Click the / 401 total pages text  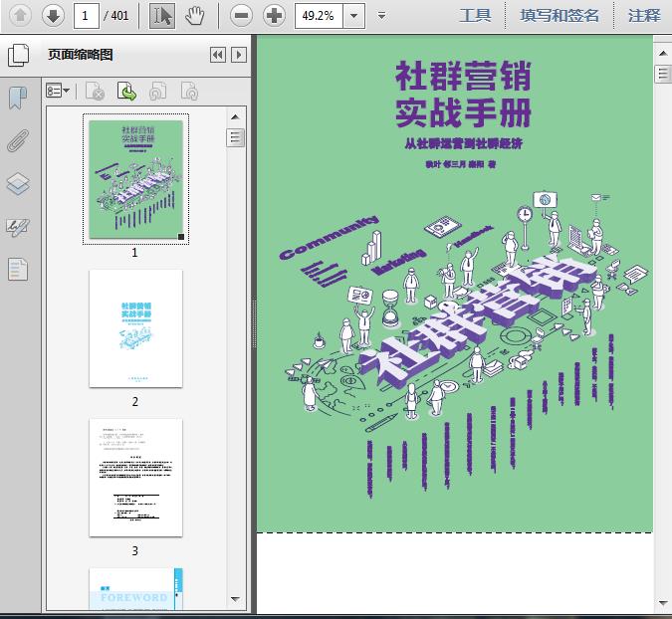[x=116, y=16]
